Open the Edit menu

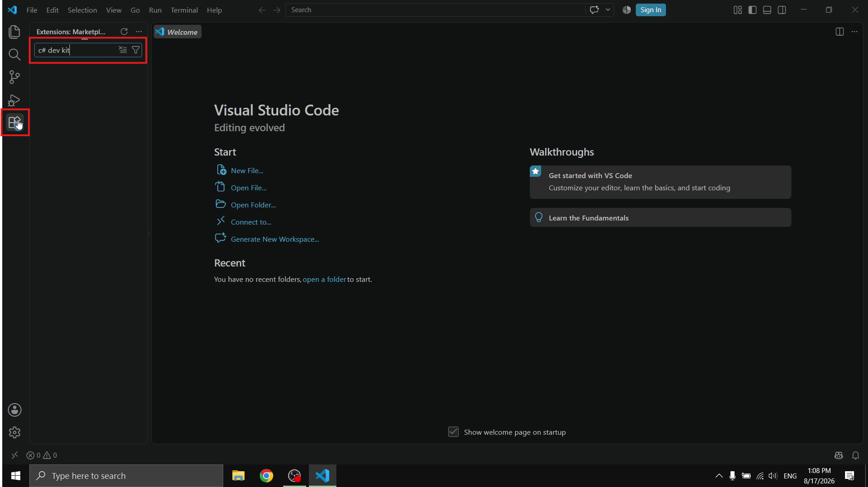52,10
